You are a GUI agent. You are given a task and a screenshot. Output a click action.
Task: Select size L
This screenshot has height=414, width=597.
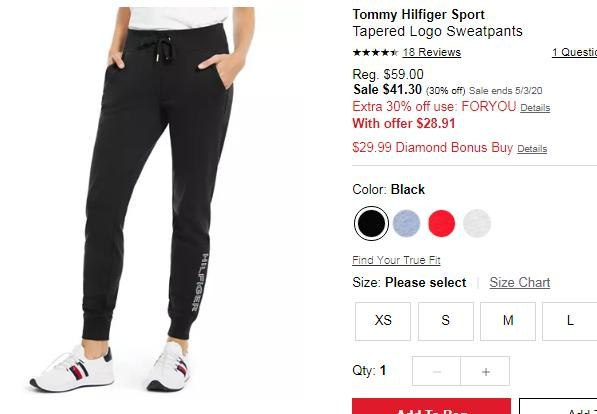tap(570, 321)
